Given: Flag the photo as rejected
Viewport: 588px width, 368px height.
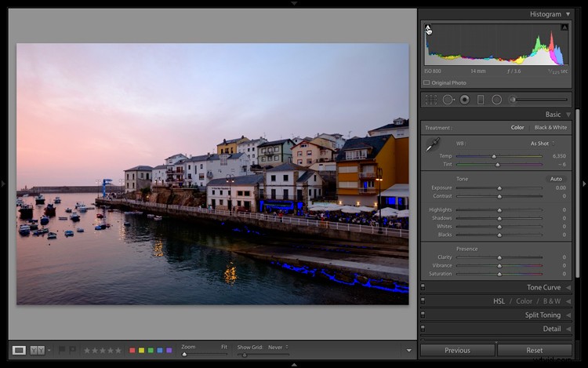Looking at the screenshot, I should pos(72,350).
